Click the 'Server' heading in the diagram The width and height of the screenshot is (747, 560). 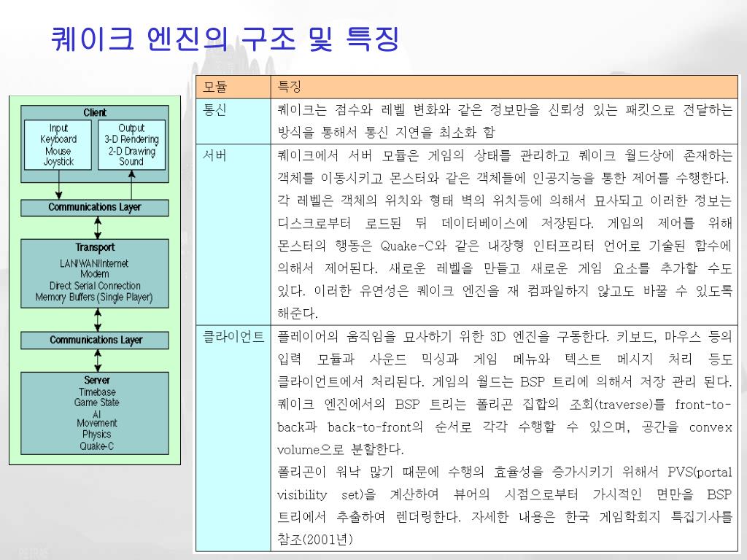(97, 380)
